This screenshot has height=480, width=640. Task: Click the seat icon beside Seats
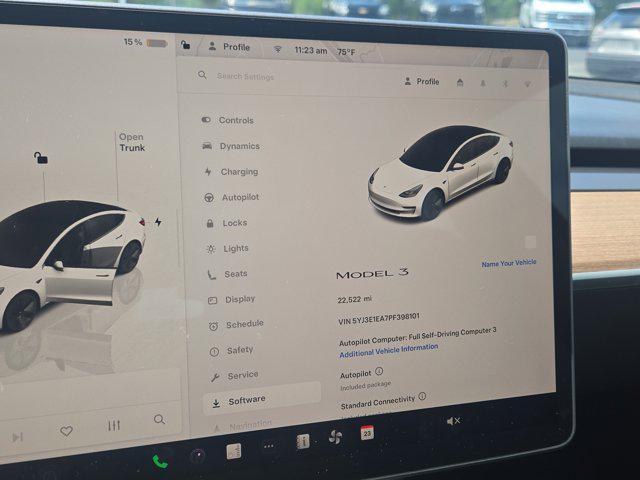click(211, 274)
